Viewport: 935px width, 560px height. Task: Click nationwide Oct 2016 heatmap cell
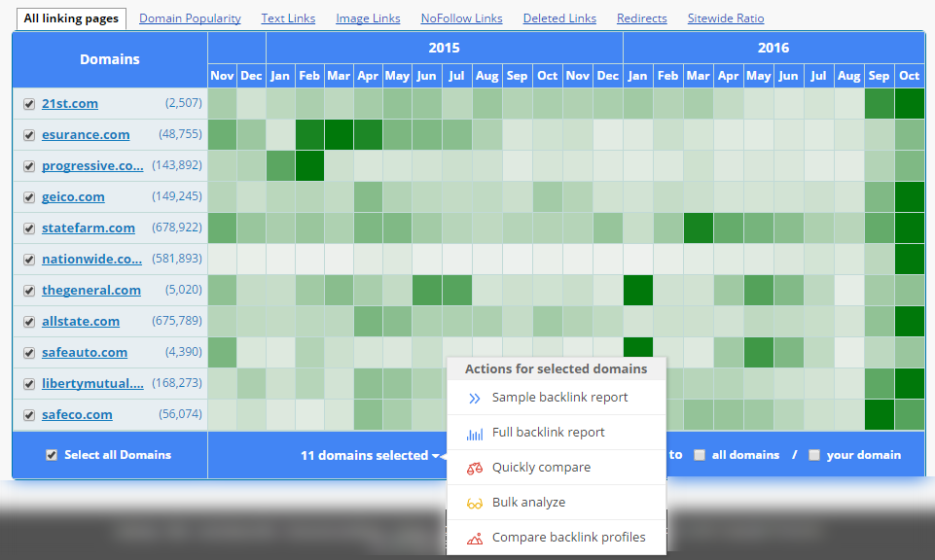tap(910, 260)
